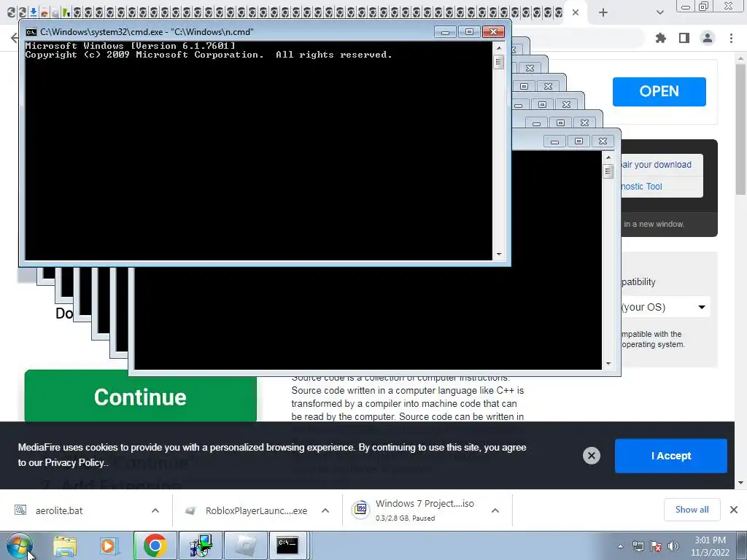Close the downloads bar
The width and height of the screenshot is (747, 560).
tap(734, 510)
